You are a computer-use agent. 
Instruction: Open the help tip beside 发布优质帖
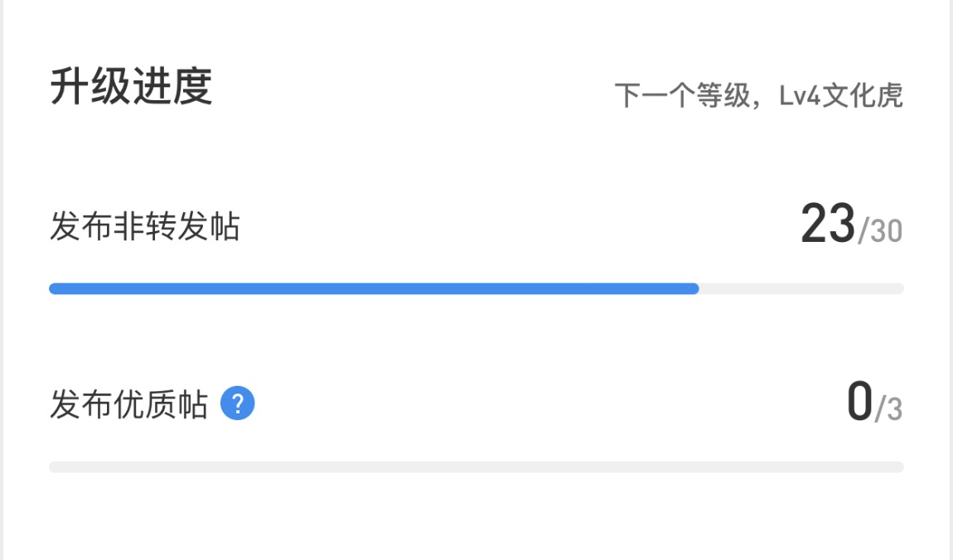(238, 404)
